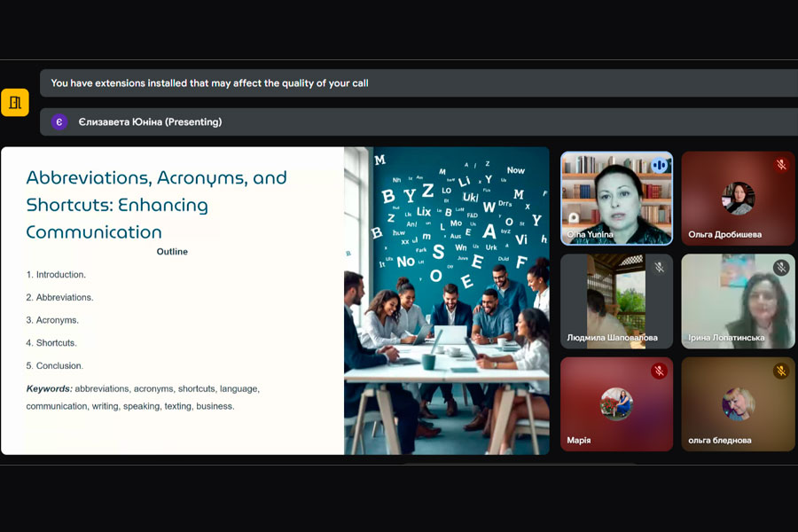798x532 pixels.
Task: Select Ірина Лопатинська's video tile
Action: point(740,301)
